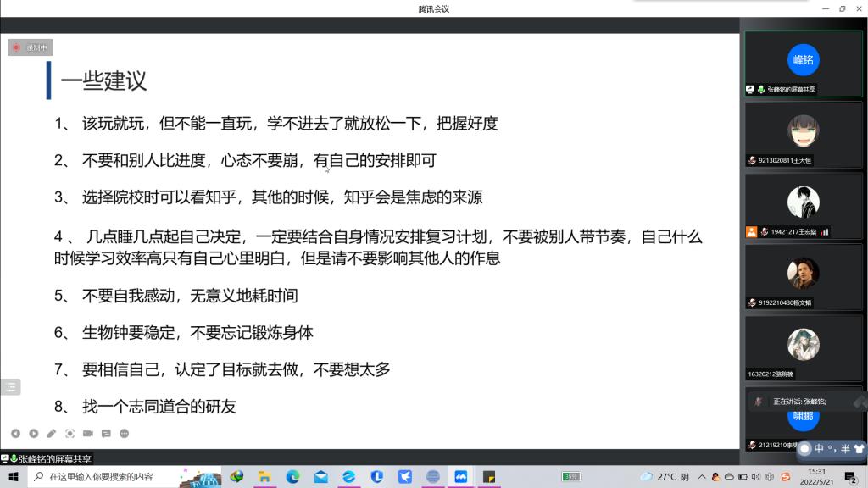Open more slide show options menu

[125, 434]
